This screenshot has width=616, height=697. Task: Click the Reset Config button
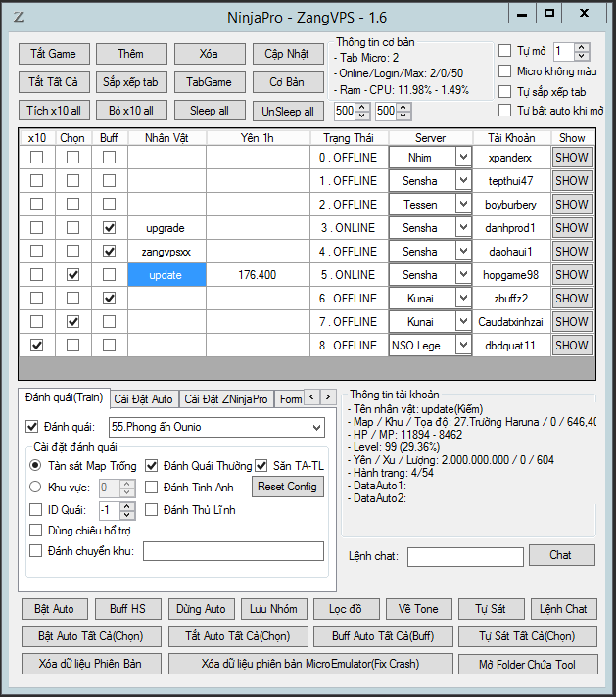[288, 487]
